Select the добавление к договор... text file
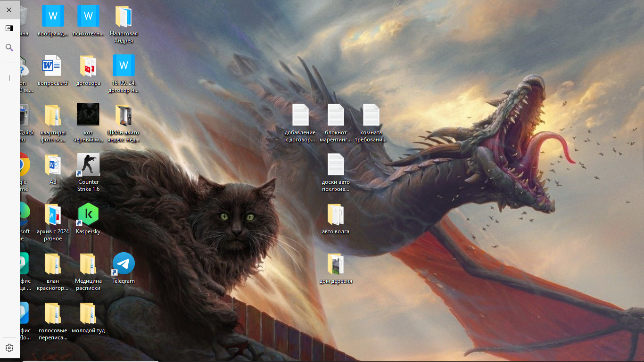 [300, 115]
